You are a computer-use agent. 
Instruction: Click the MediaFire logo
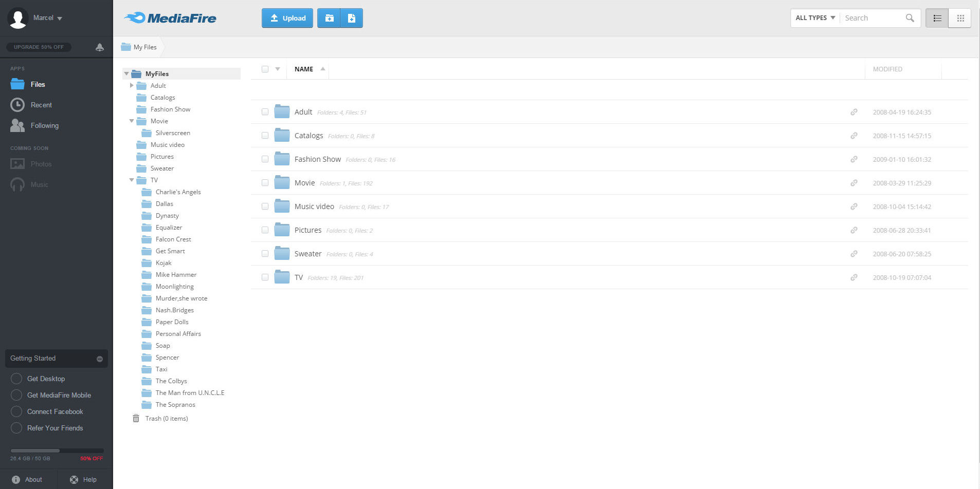170,18
